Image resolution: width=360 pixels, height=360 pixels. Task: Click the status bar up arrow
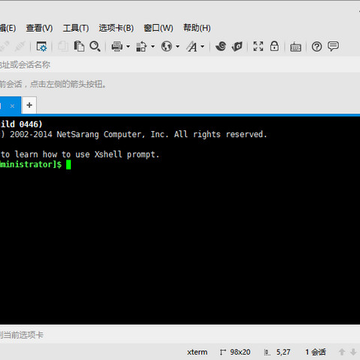[342, 352]
